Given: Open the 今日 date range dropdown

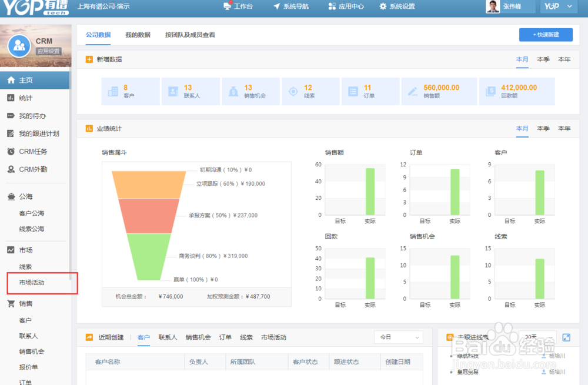Looking at the screenshot, I should pos(399,337).
